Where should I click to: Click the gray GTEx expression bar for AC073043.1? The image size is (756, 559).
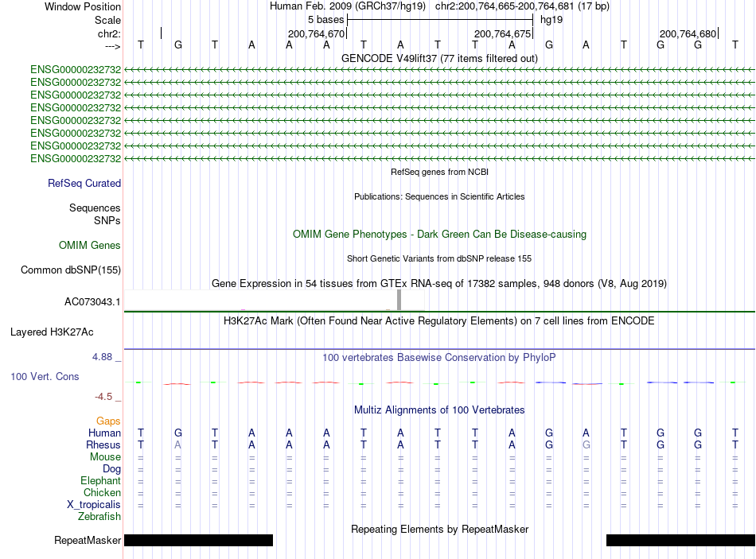pyautogui.click(x=399, y=300)
